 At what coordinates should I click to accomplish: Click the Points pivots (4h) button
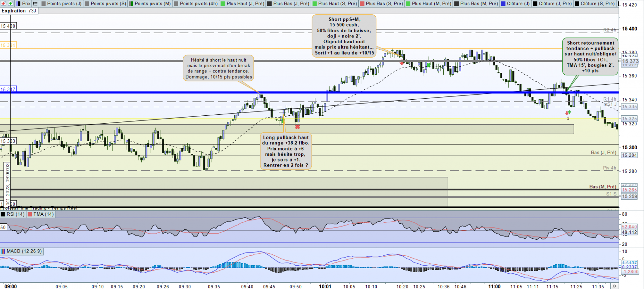195,3
